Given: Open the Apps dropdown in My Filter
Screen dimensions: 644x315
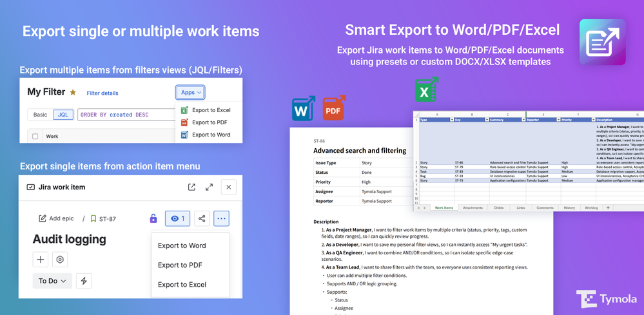Looking at the screenshot, I should click(x=191, y=92).
